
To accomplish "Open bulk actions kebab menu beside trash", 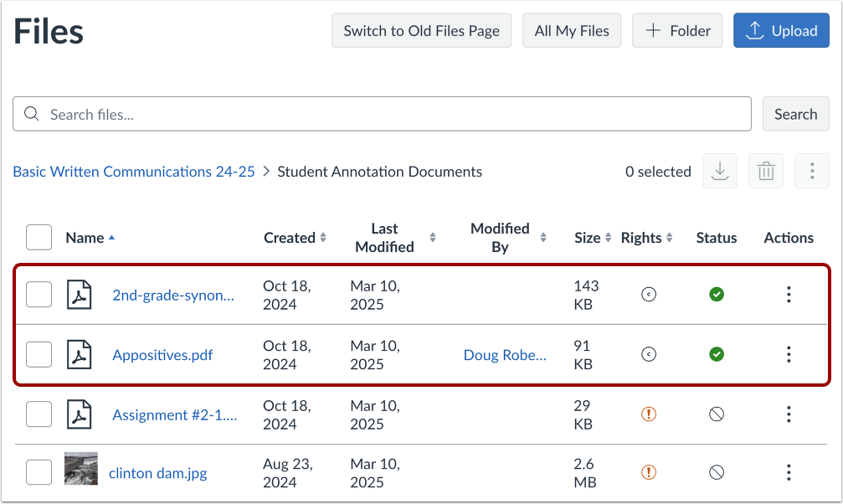I will [x=811, y=172].
